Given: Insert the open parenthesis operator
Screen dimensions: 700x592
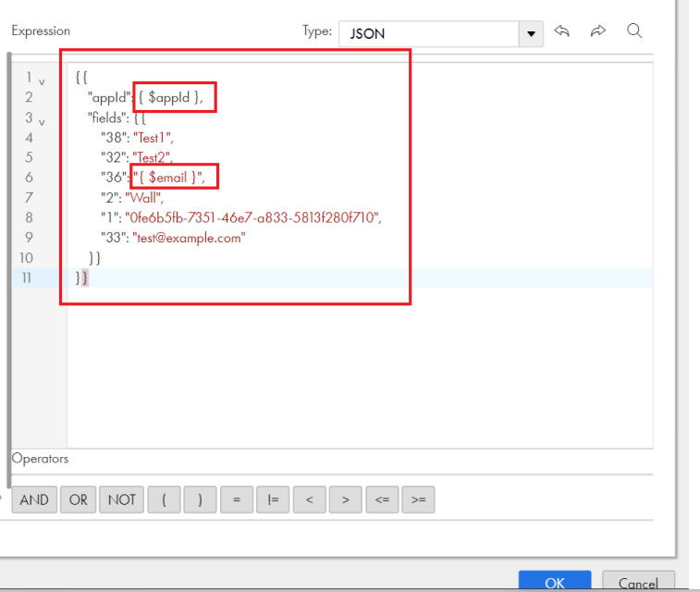Looking at the screenshot, I should click(164, 499).
